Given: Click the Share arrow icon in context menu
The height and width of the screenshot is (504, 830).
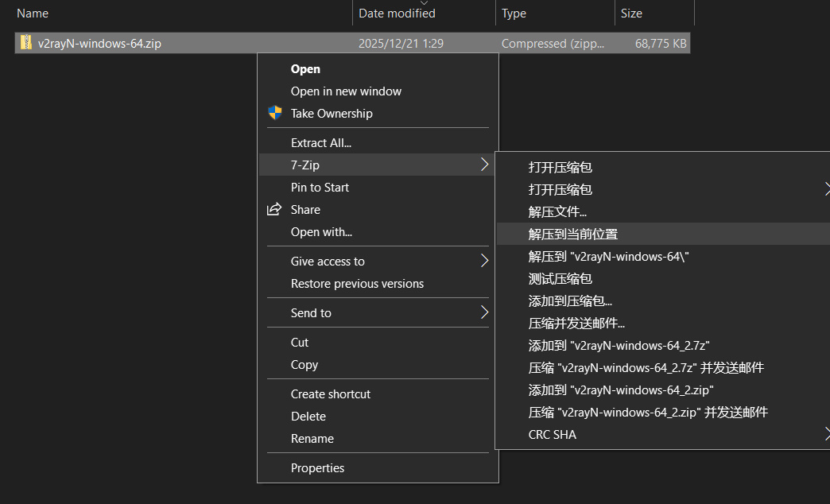Looking at the screenshot, I should [274, 210].
